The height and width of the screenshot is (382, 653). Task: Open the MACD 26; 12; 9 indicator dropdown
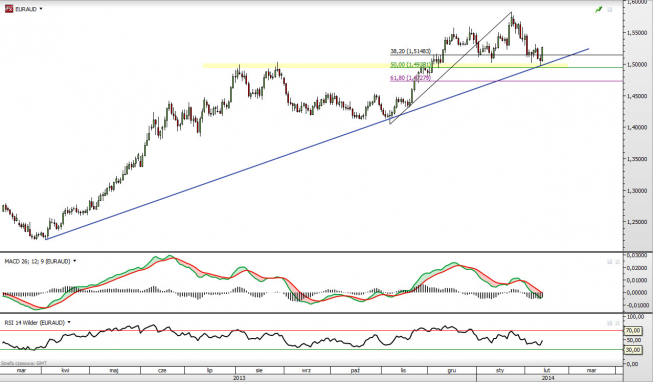coord(75,261)
